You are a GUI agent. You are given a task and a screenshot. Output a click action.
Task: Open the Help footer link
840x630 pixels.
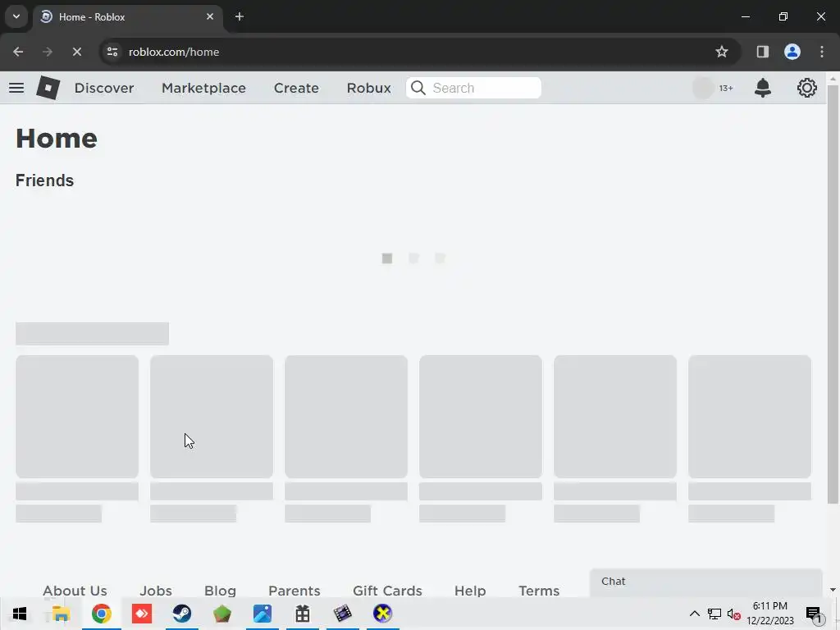[470, 591]
